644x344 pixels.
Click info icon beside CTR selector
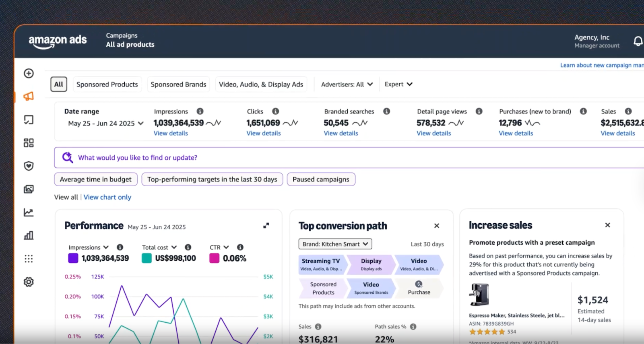point(240,247)
